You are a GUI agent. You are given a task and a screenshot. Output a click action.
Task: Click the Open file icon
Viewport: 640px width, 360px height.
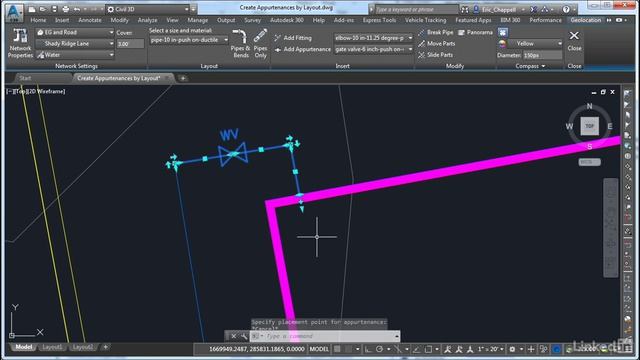tap(43, 9)
